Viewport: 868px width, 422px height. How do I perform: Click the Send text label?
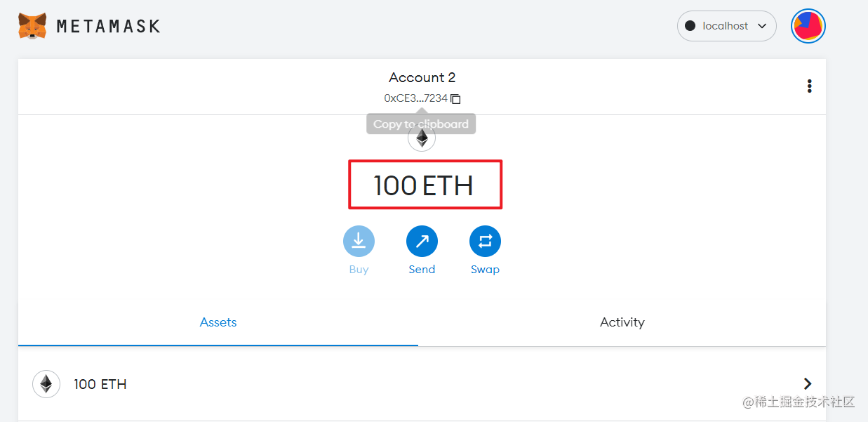click(x=422, y=270)
